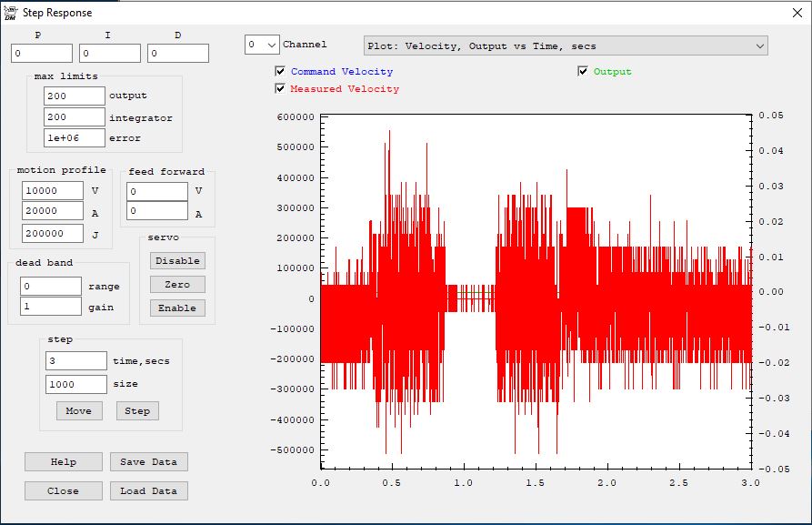Click the step time, secs field
812x525 pixels.
coord(76,360)
